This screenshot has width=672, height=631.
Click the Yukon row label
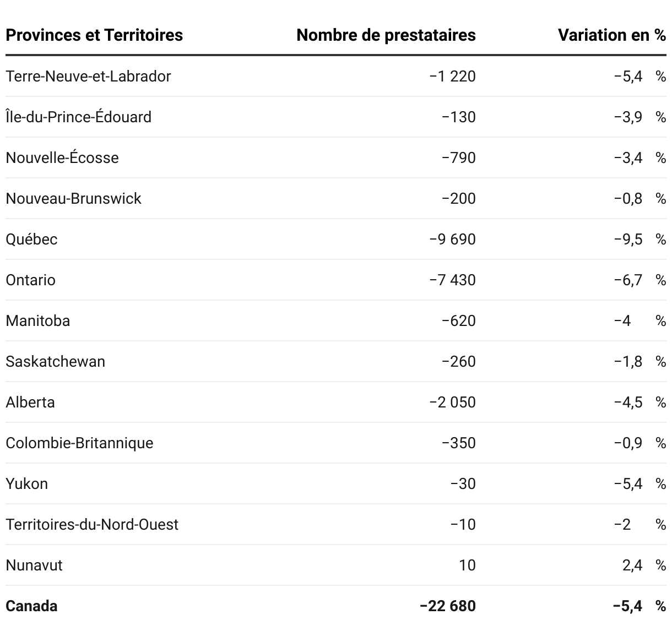[26, 483]
